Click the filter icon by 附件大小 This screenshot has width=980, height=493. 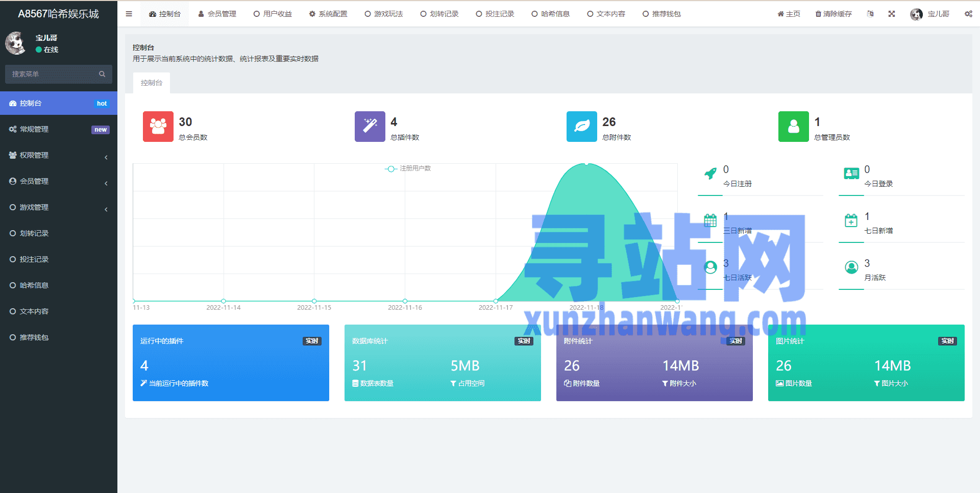(665, 383)
